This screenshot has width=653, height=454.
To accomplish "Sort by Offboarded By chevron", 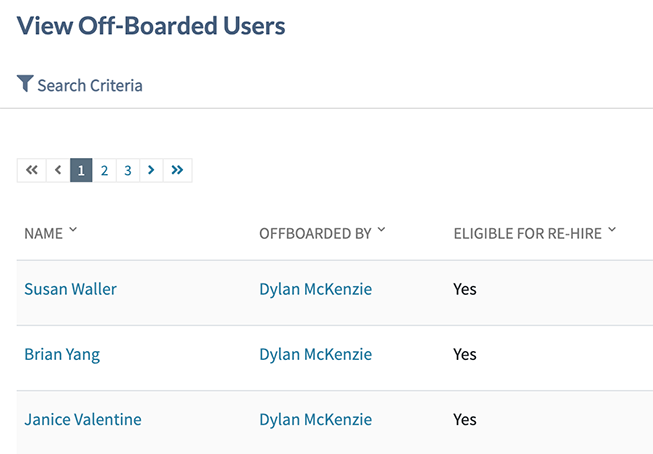I will point(382,232).
